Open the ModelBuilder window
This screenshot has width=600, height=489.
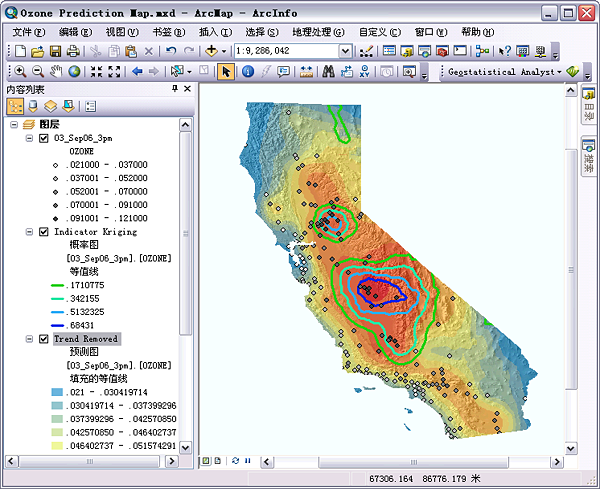coord(482,51)
